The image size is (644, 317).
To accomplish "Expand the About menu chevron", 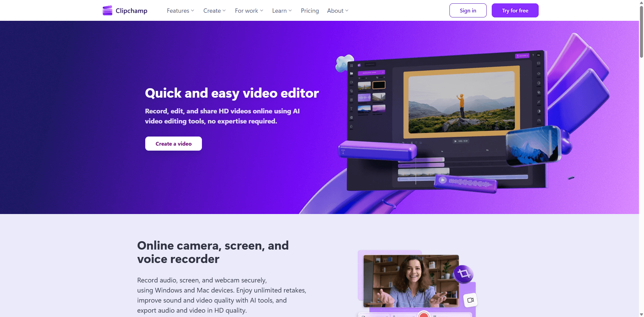I will pos(347,11).
